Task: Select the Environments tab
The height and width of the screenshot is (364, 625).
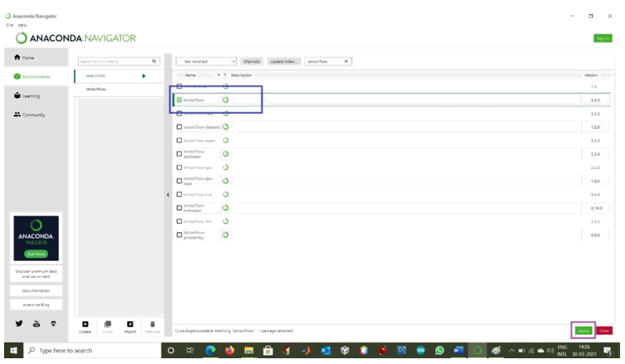Action: 36,76
